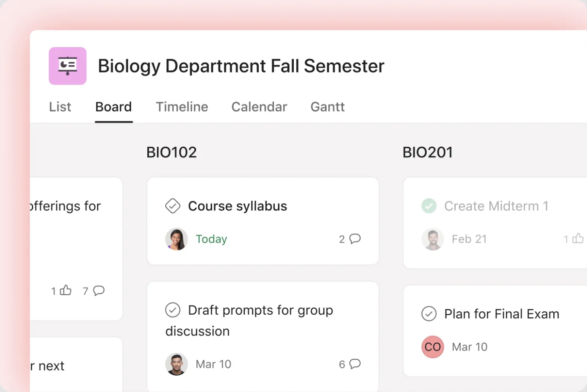Switch to the Timeline view
Viewport: 587px width, 392px height.
(182, 107)
